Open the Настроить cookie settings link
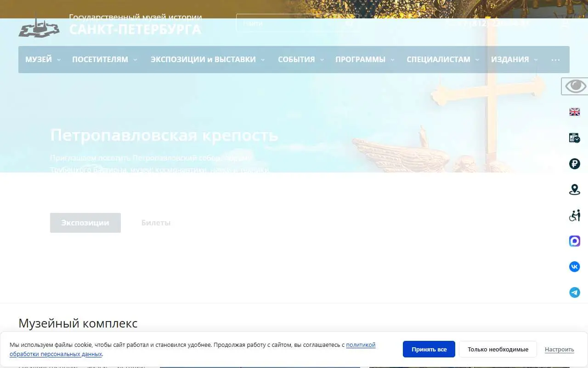 [560, 349]
